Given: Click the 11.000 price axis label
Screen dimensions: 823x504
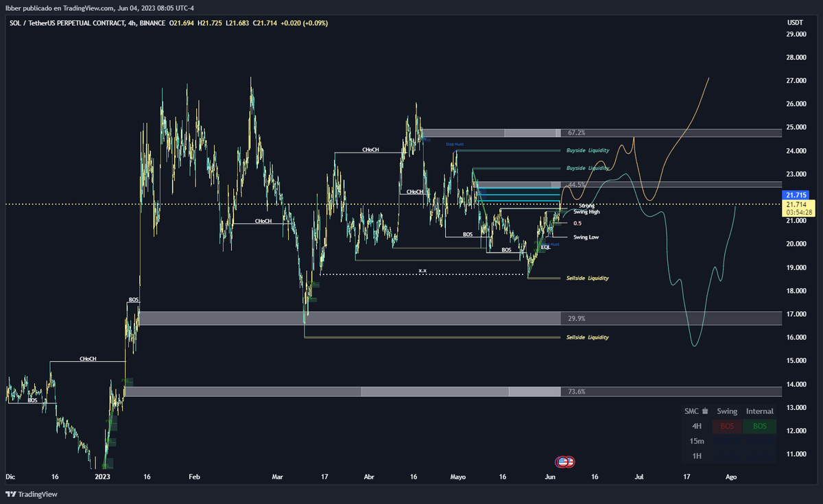Looking at the screenshot, I should pos(795,454).
